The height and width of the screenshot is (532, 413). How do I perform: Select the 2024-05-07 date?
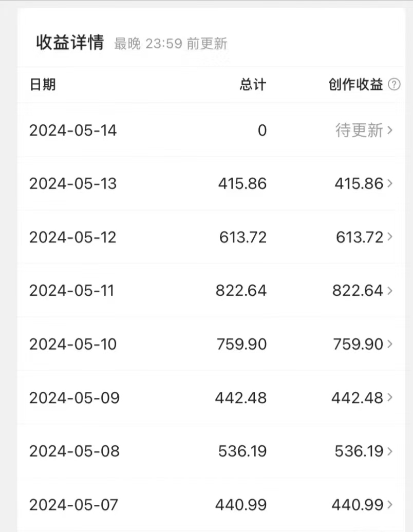[73, 505]
